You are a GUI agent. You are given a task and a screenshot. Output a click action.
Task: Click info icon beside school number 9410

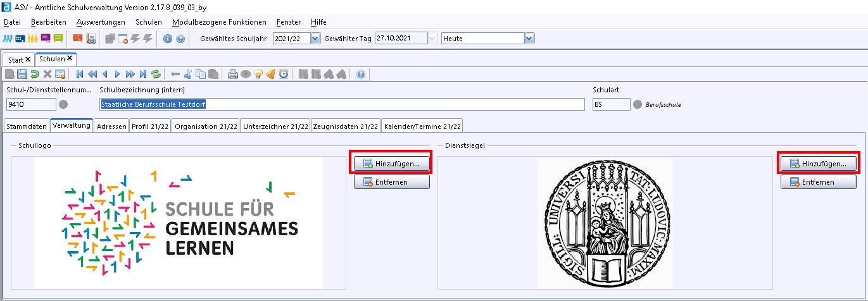tap(63, 104)
